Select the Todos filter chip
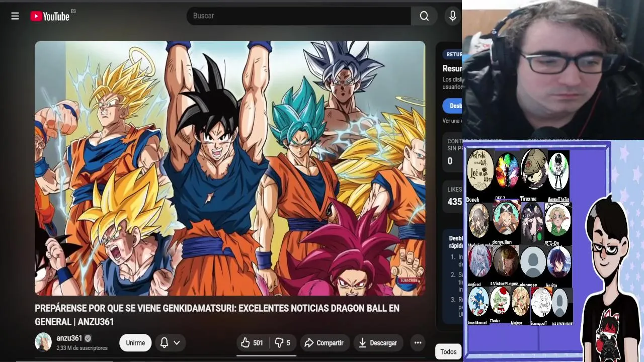 click(x=448, y=352)
